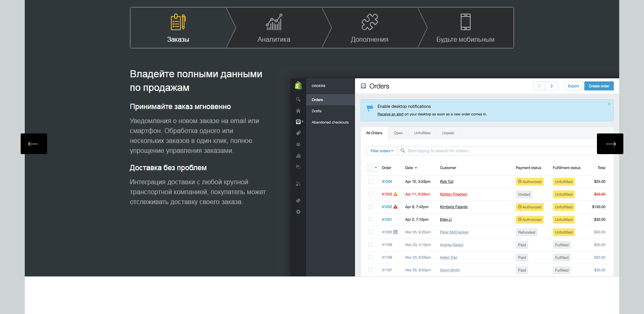Sort orders by the Date column arrow

click(416, 168)
